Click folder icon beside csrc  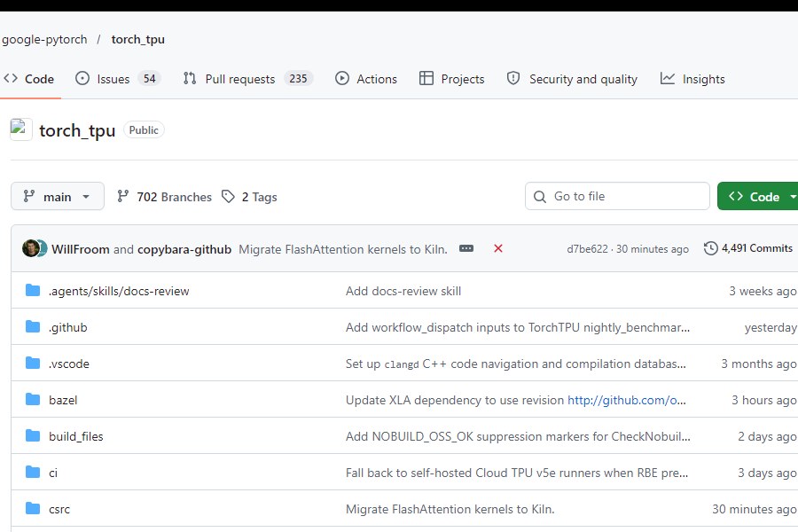pos(33,509)
